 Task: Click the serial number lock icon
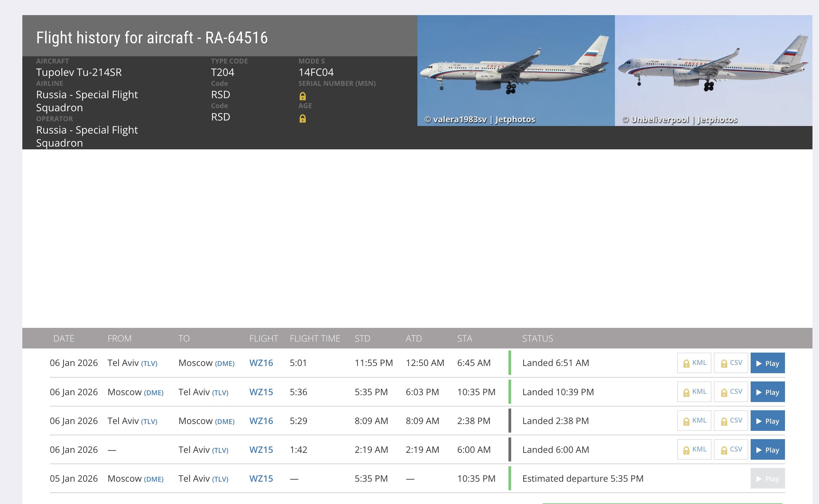pyautogui.click(x=302, y=96)
